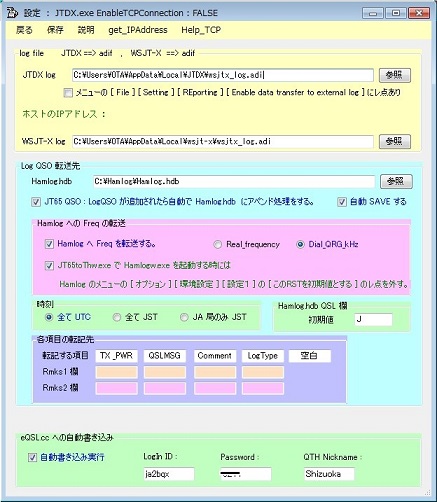Click 参照 button next to JTDX log
The width and height of the screenshot is (437, 502).
click(x=395, y=75)
